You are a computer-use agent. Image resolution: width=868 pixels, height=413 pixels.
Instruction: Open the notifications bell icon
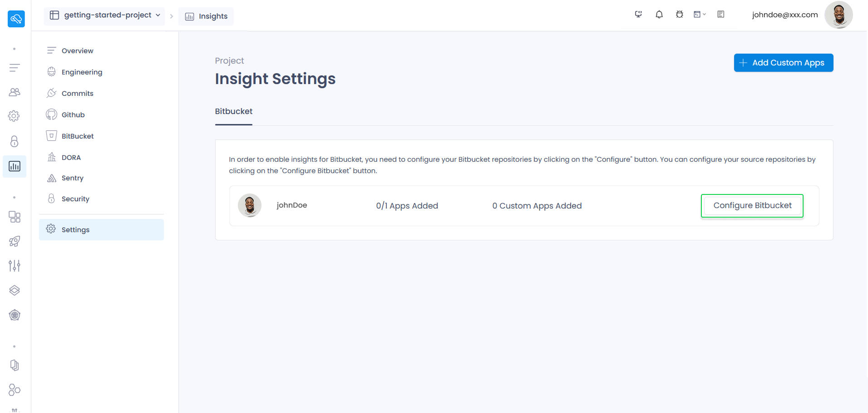[x=659, y=15]
